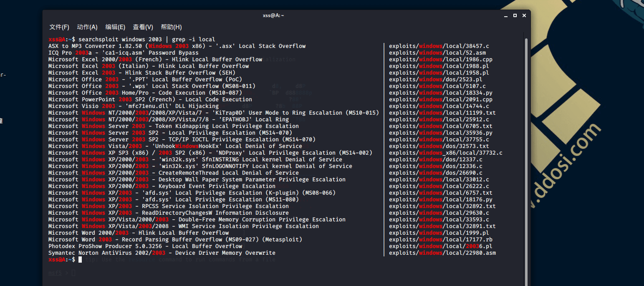Click the xss@A:~ window title

[x=273, y=15]
